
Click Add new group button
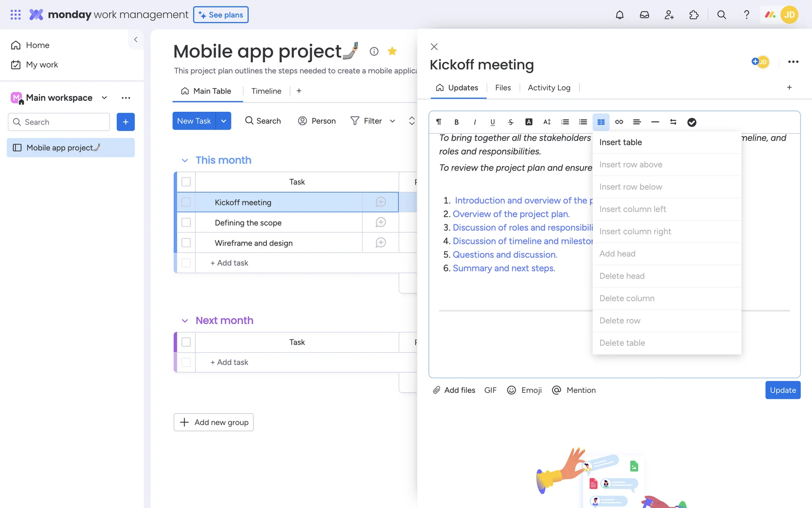coord(214,422)
